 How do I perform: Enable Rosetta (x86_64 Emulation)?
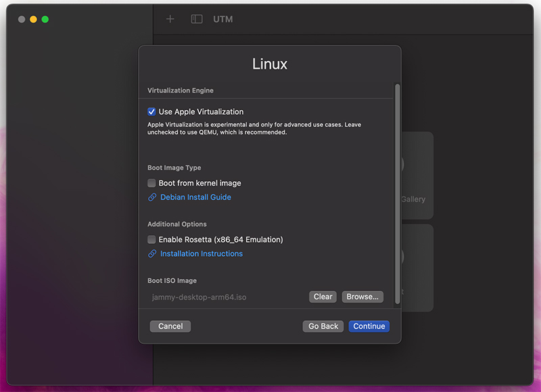coord(151,239)
